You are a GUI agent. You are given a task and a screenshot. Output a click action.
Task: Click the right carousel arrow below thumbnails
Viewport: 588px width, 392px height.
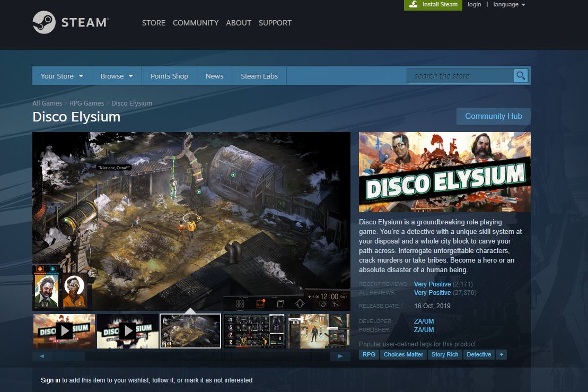point(340,356)
